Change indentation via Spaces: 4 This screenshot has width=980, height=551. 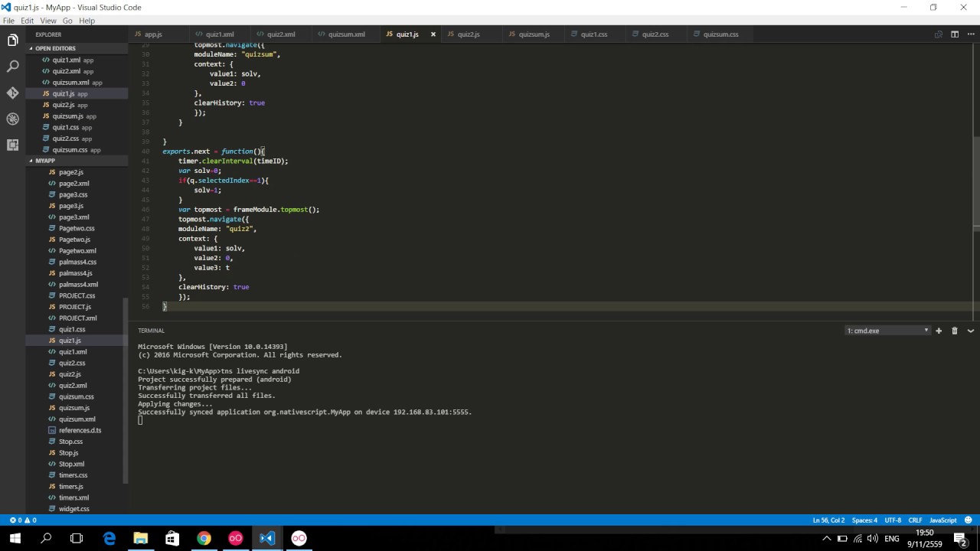pyautogui.click(x=864, y=520)
